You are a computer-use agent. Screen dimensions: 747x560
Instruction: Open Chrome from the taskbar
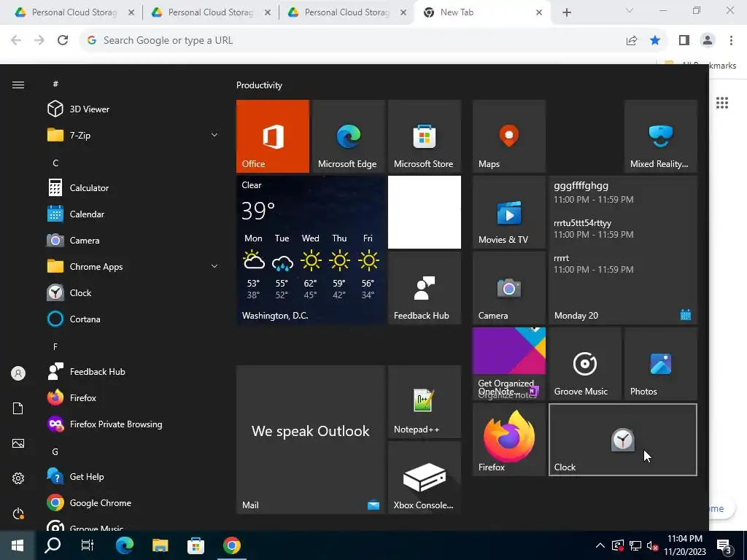[x=231, y=545]
